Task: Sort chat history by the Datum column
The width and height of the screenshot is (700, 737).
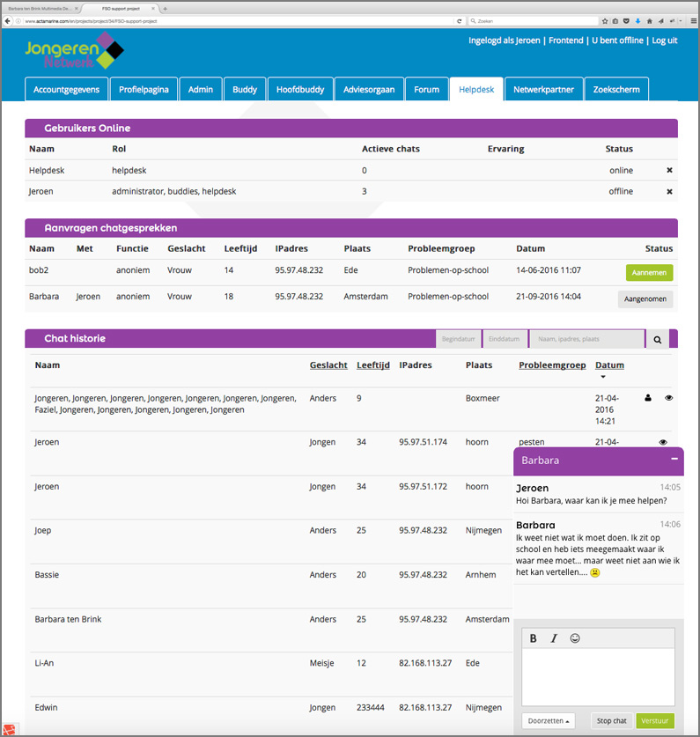Action: (609, 365)
